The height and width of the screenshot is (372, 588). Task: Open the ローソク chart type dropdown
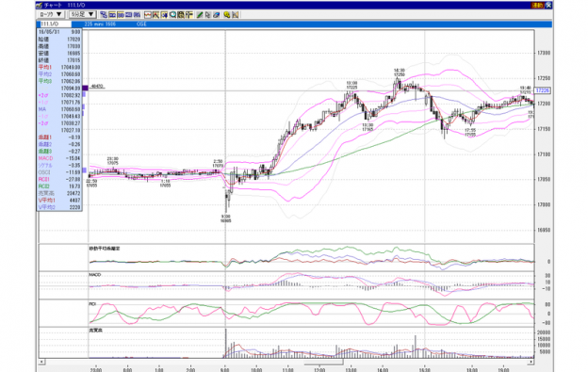51,15
